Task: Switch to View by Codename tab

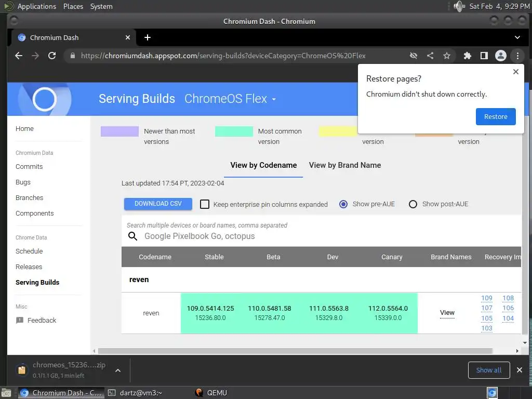Action: click(x=263, y=165)
